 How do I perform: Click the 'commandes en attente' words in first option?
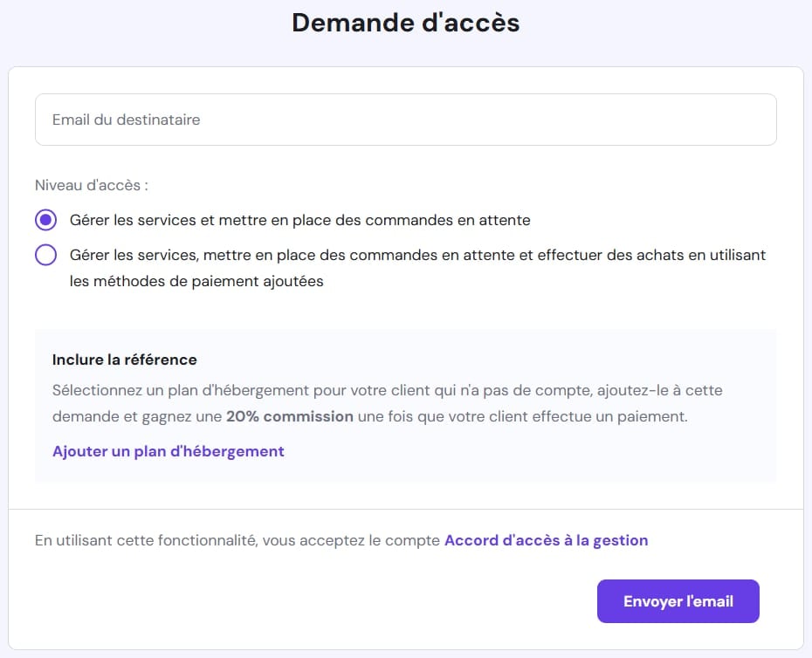click(447, 220)
